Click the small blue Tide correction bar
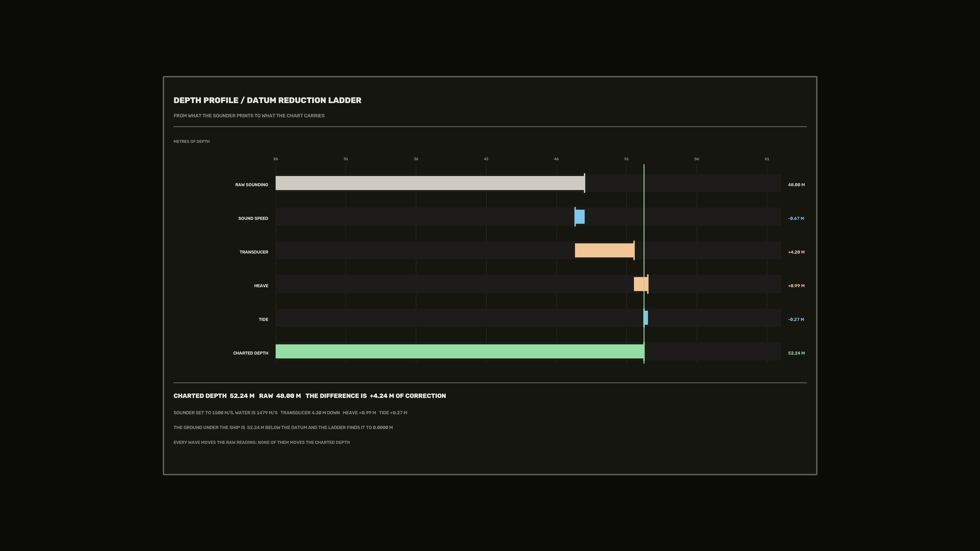Screen dimensions: 980x551 coord(646,318)
